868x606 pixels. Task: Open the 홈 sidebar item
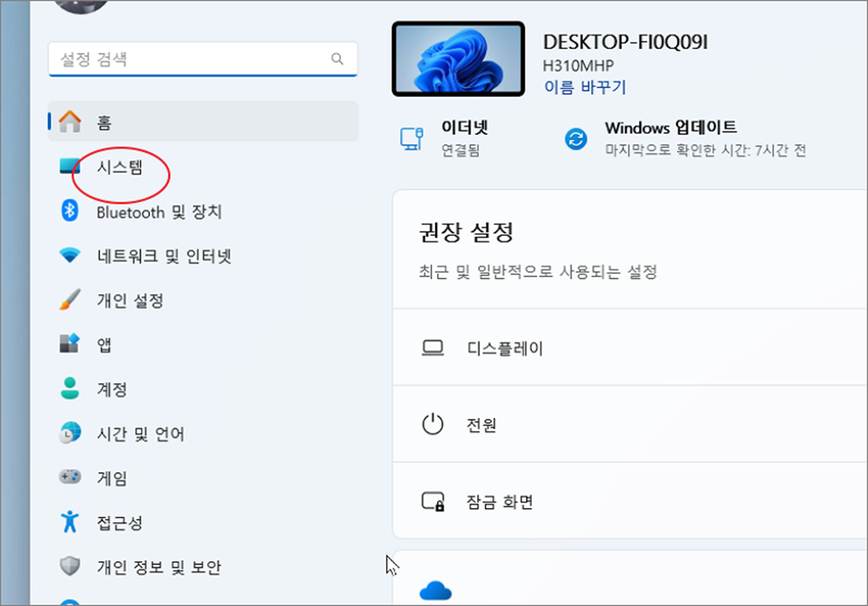pos(203,122)
